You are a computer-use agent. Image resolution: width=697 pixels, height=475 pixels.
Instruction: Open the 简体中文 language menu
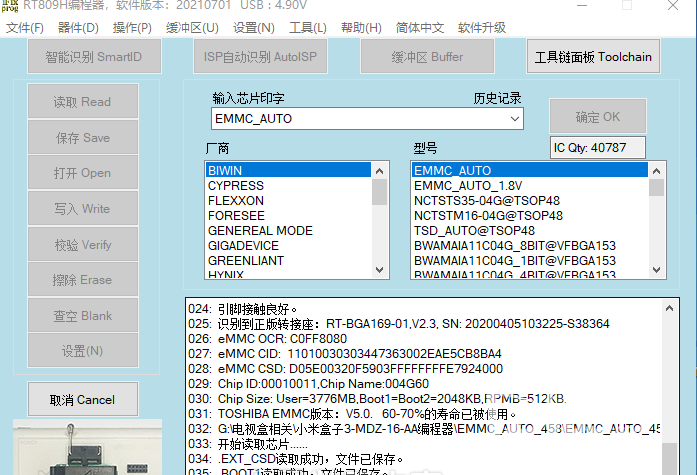coord(420,28)
